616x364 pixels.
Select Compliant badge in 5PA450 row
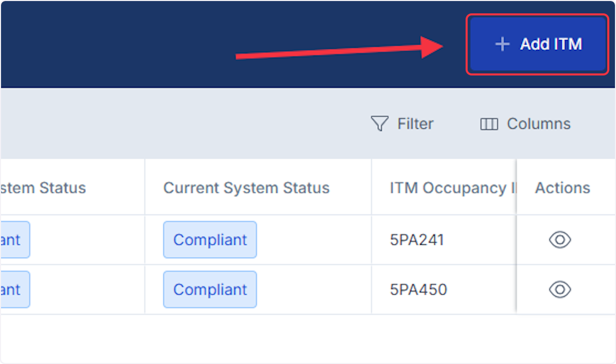(x=210, y=290)
